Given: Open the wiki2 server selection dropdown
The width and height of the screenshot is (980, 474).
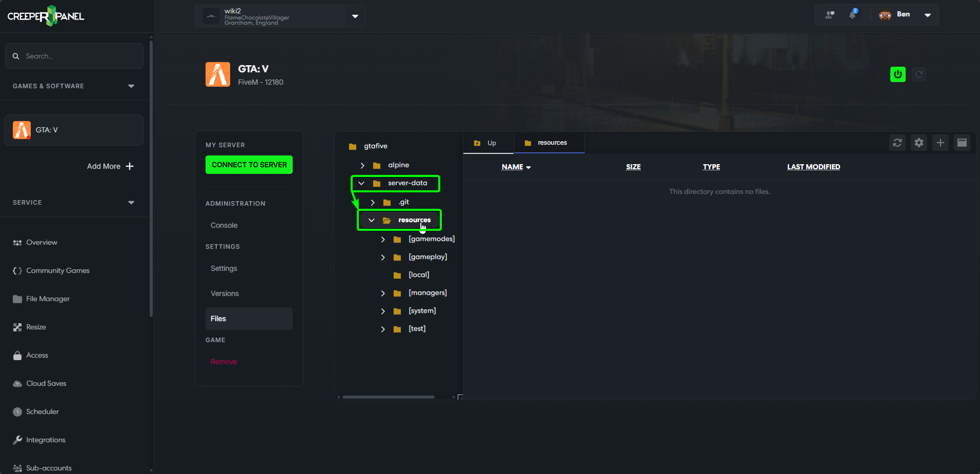Looking at the screenshot, I should pyautogui.click(x=355, y=16).
